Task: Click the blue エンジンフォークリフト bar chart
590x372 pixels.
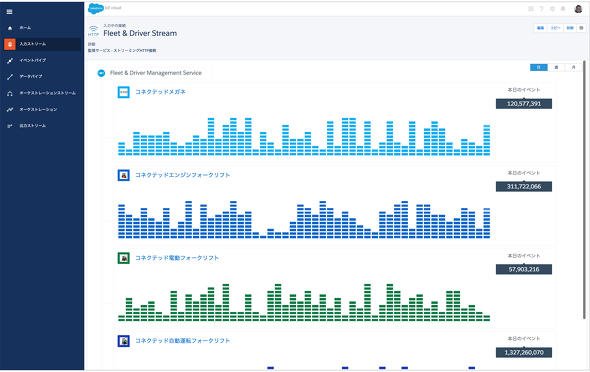Action: (x=304, y=220)
